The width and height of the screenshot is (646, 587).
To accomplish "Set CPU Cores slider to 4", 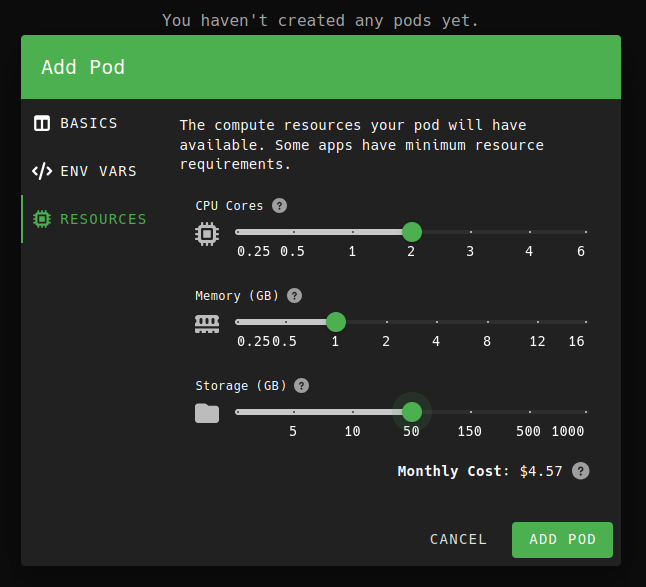I will point(529,232).
